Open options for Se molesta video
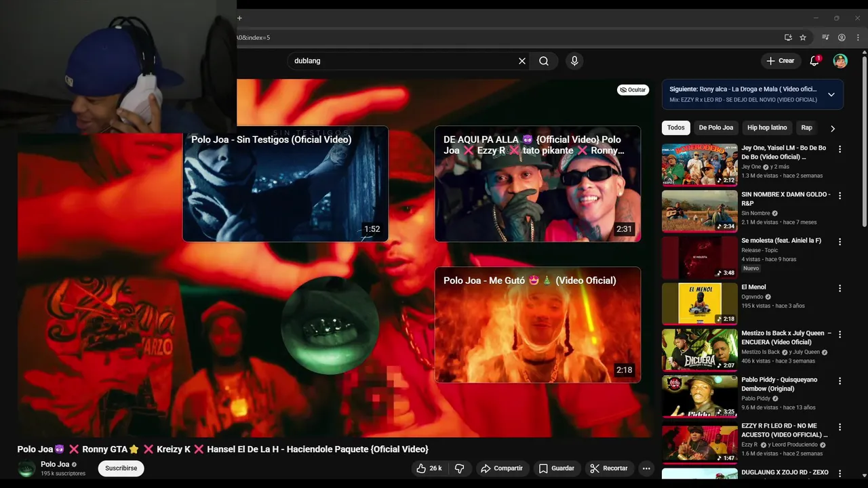 pyautogui.click(x=840, y=242)
